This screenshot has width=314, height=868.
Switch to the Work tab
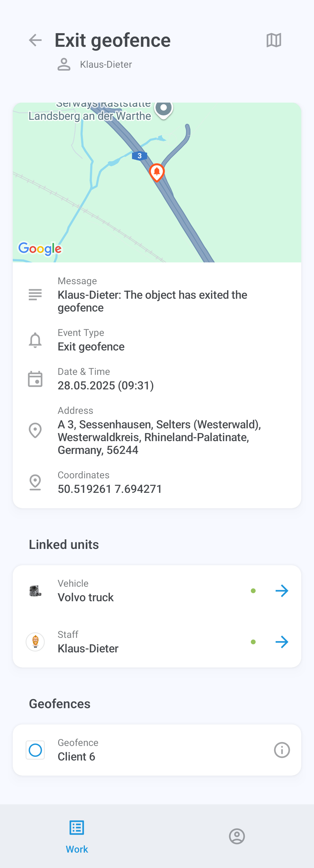(77, 836)
